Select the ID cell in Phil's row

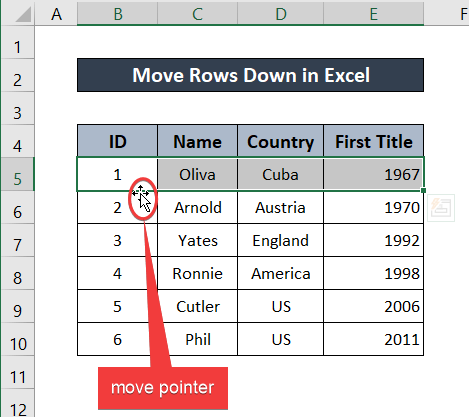[117, 339]
